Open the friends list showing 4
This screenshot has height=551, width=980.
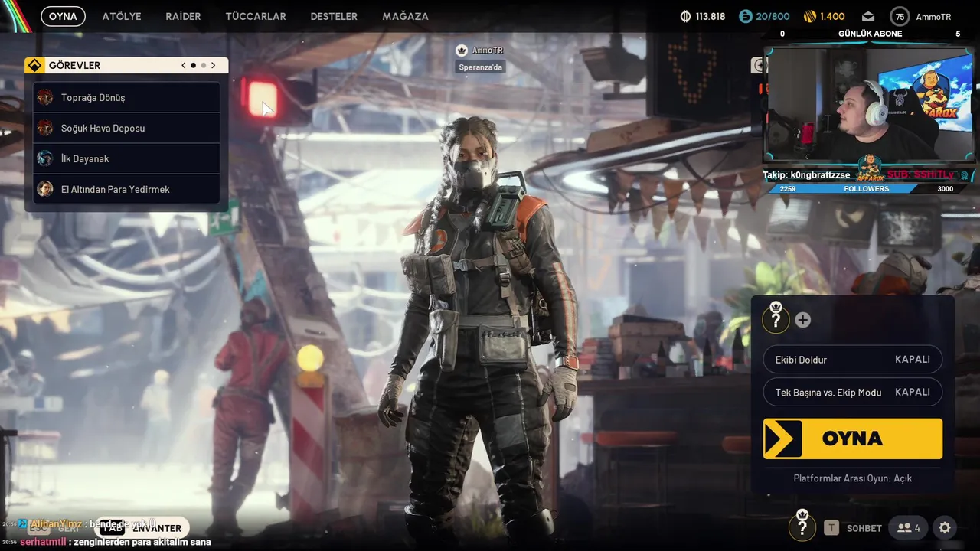tap(909, 527)
